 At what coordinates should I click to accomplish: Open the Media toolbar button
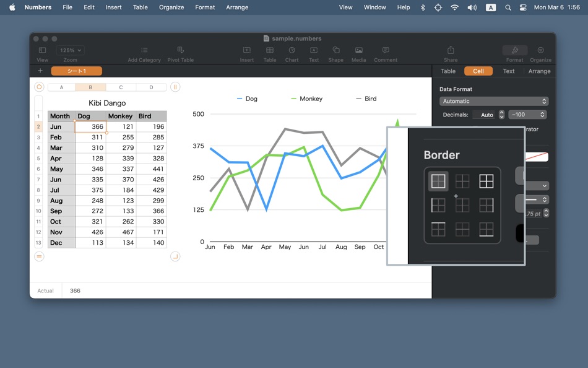tap(358, 50)
